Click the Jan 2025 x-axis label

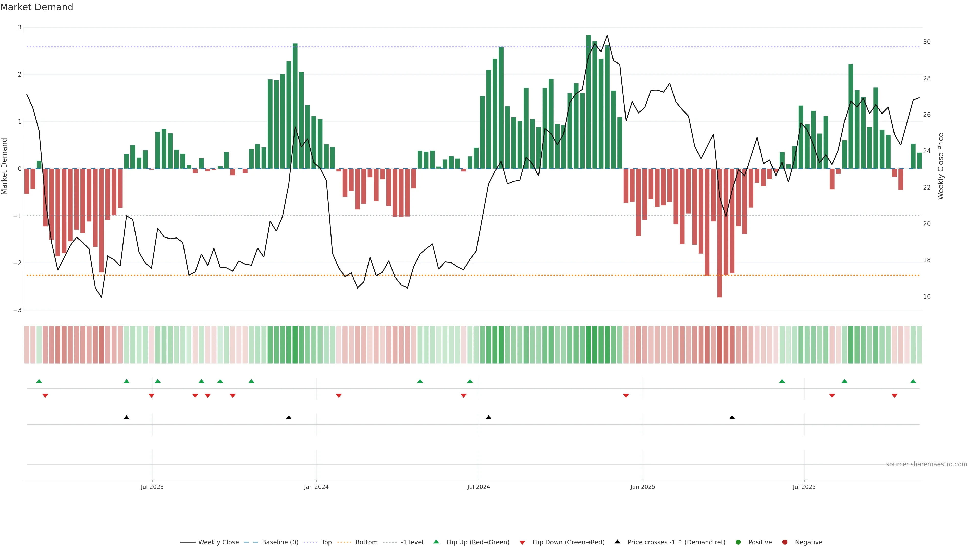coord(643,487)
